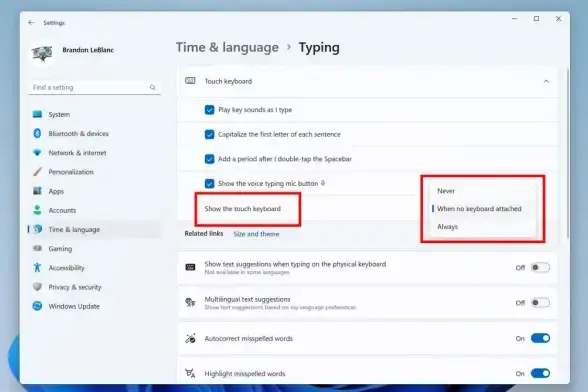Screen dimensions: 588x392
Task: Enable Multilingual text suggestions toggle
Action: [x=540, y=303]
